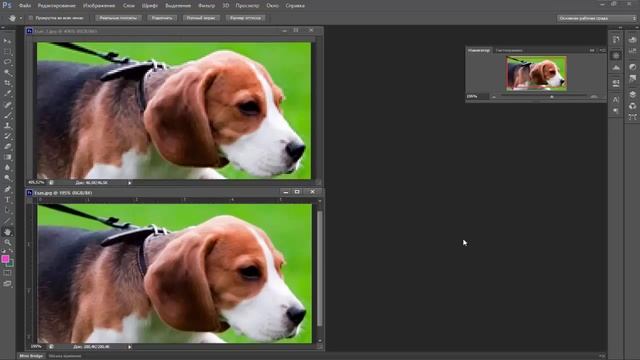
Task: Open the Файл menu
Action: click(x=25, y=6)
